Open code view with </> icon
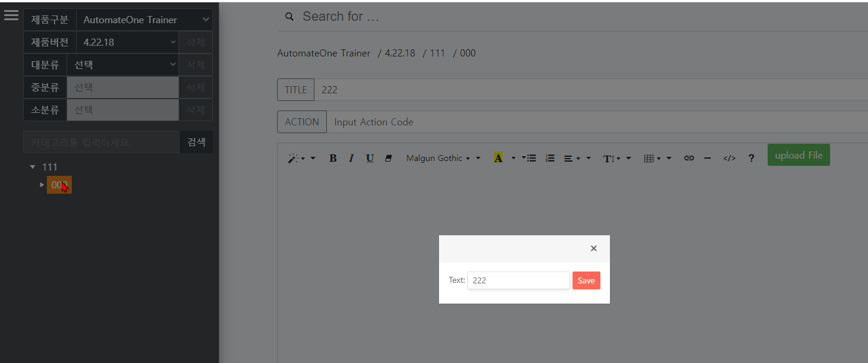Image resolution: width=868 pixels, height=363 pixels. 729,158
